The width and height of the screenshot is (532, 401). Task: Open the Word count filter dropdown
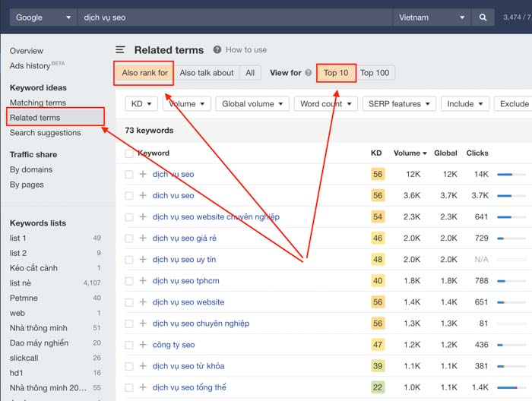(326, 104)
